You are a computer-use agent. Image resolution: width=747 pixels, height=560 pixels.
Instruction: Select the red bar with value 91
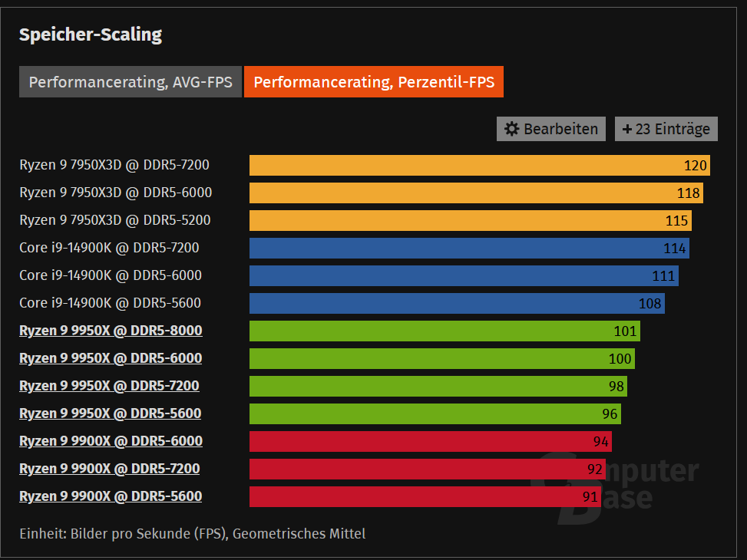(x=425, y=496)
